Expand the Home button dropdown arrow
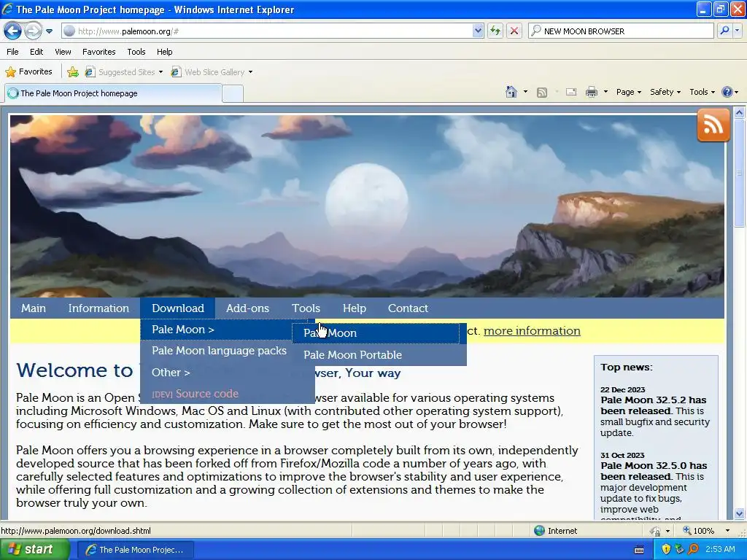 525,92
